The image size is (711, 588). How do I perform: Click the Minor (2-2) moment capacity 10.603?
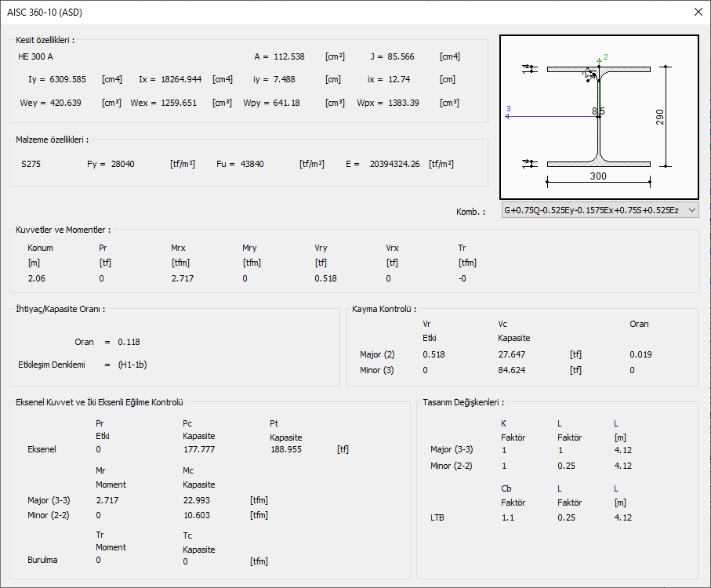pos(196,515)
